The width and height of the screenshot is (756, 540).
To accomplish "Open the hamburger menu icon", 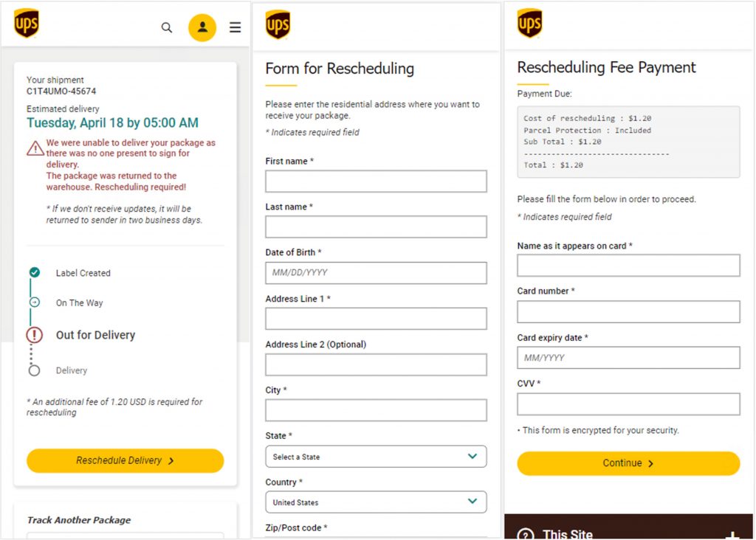I will pyautogui.click(x=235, y=28).
